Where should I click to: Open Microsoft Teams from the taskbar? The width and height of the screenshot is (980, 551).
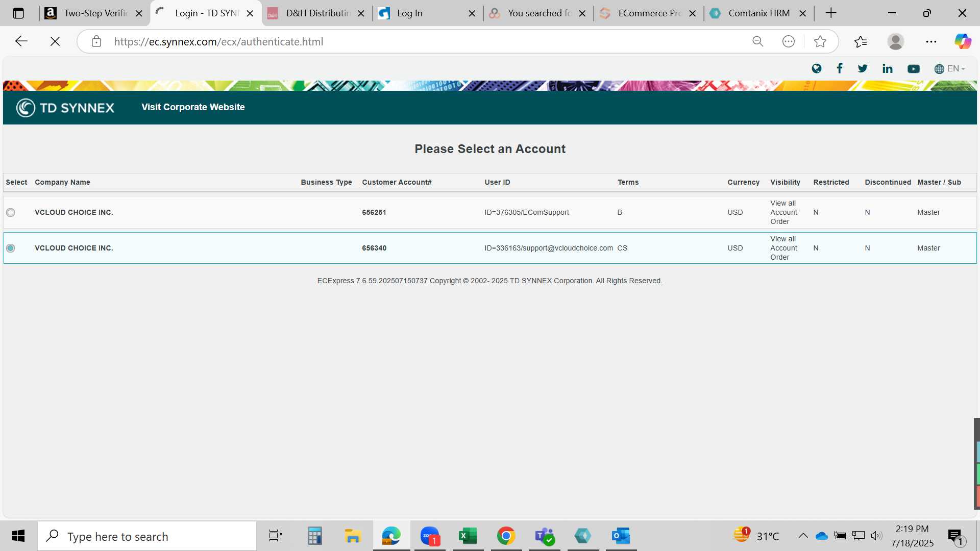click(x=545, y=536)
